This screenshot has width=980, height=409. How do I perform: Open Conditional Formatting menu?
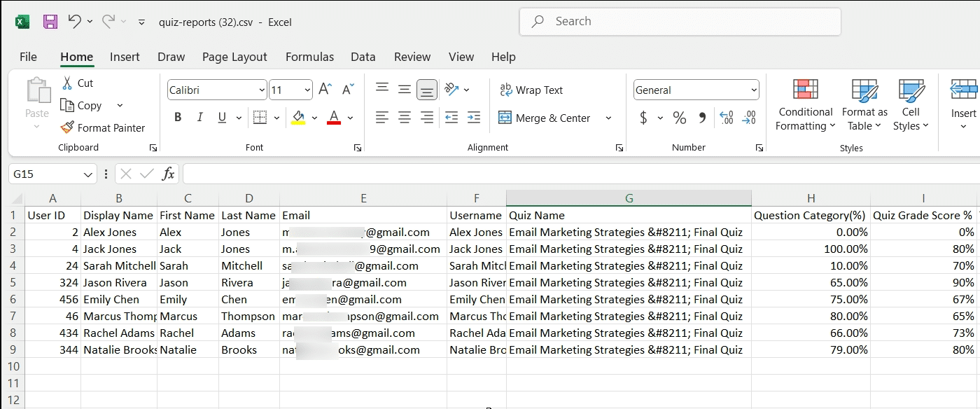point(806,105)
